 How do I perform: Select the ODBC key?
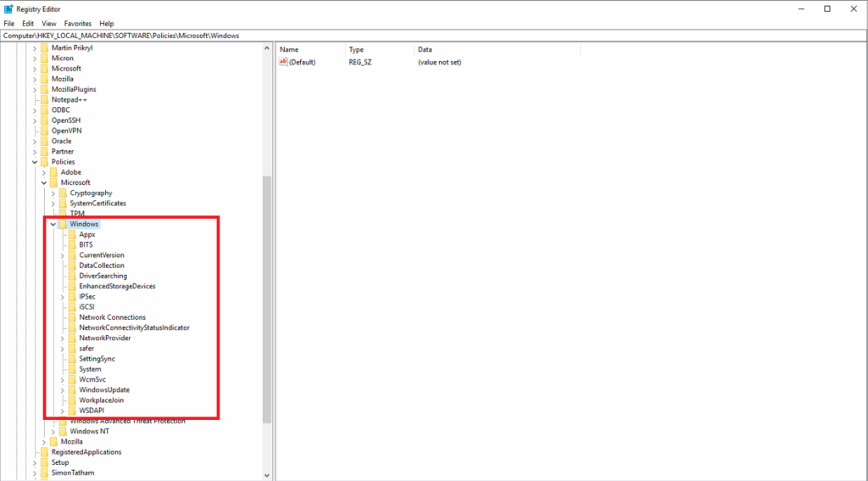click(61, 109)
